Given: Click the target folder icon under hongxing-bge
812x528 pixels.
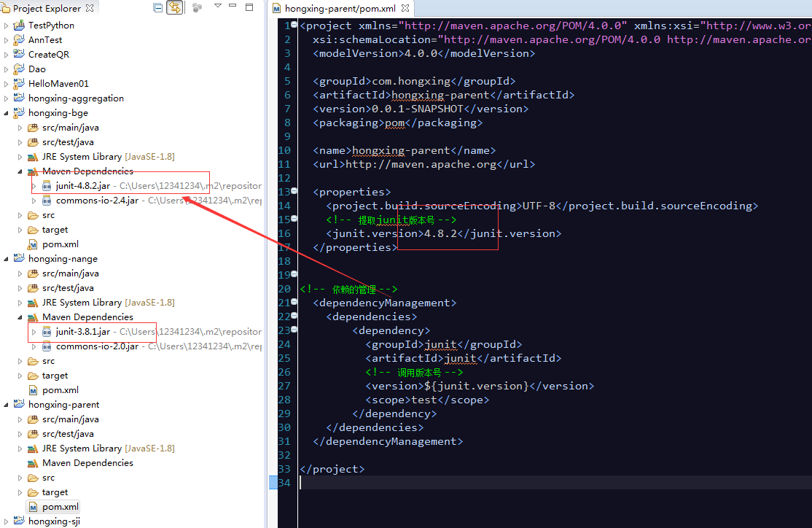Looking at the screenshot, I should 33,230.
